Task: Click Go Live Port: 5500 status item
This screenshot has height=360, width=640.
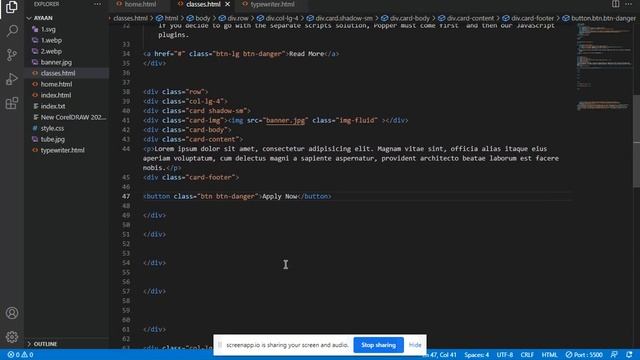Action: coord(584,355)
